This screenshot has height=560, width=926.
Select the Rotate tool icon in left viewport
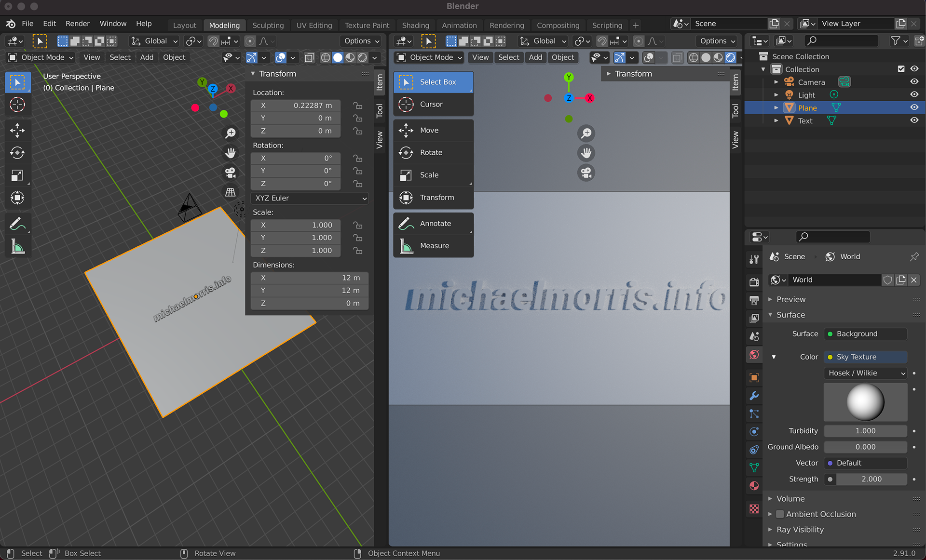pos(17,153)
